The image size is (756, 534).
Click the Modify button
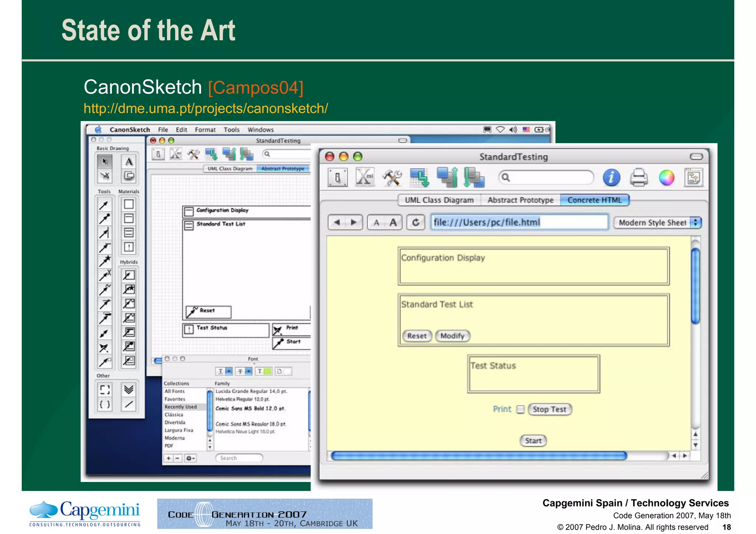click(453, 336)
